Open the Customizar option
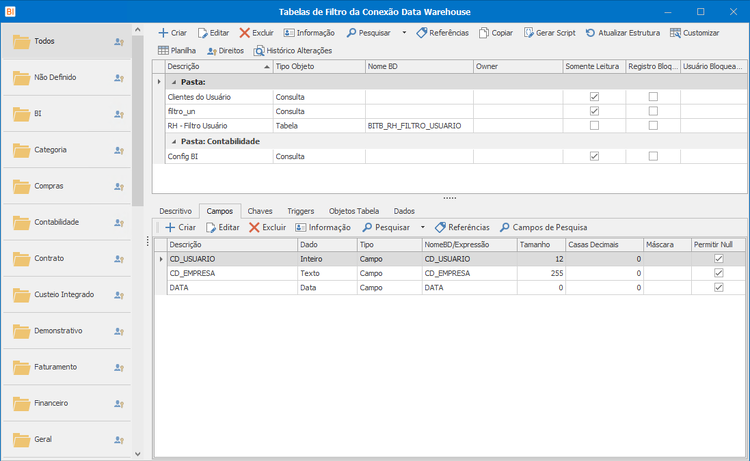The height and width of the screenshot is (461, 750). tap(695, 33)
